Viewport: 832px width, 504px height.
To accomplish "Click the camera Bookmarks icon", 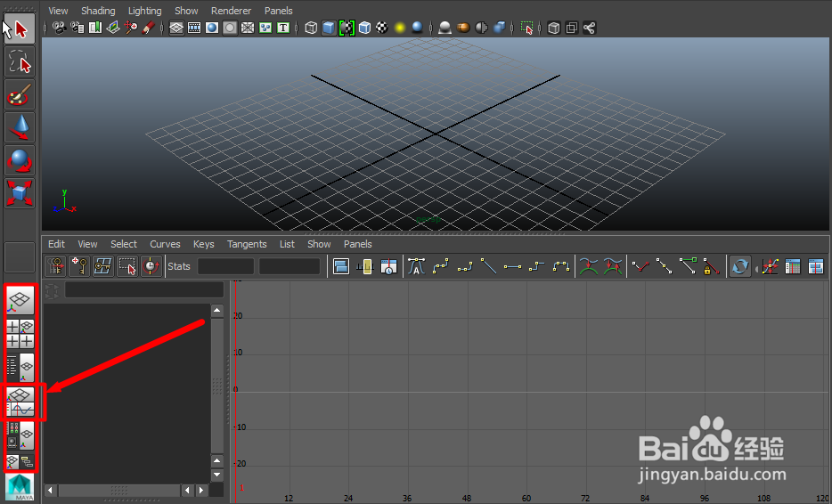I will 95,28.
